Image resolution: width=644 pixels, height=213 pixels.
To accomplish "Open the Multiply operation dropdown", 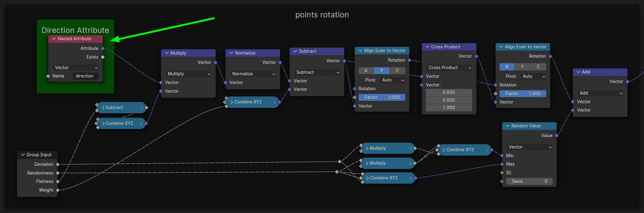I will point(188,74).
